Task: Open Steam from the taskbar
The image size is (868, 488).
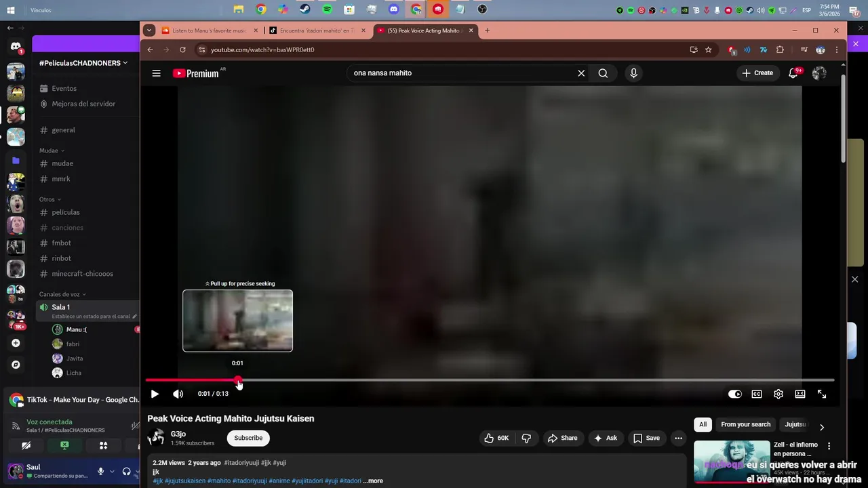Action: 305,9
